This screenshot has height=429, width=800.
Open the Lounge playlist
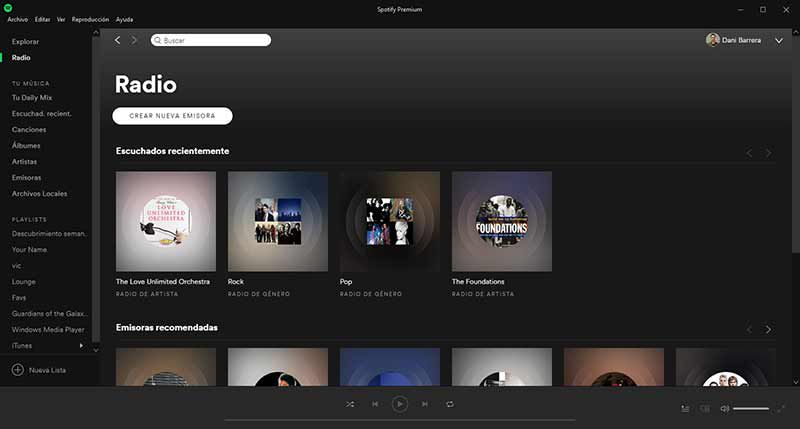click(23, 282)
